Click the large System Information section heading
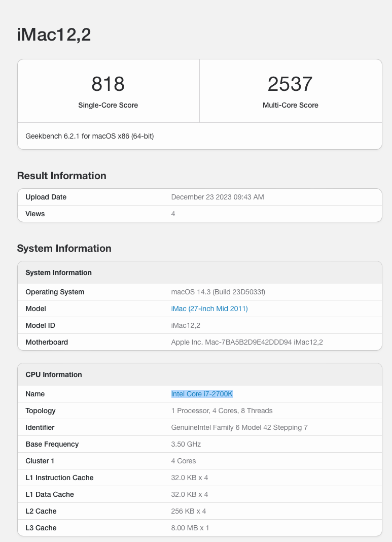 (64, 248)
